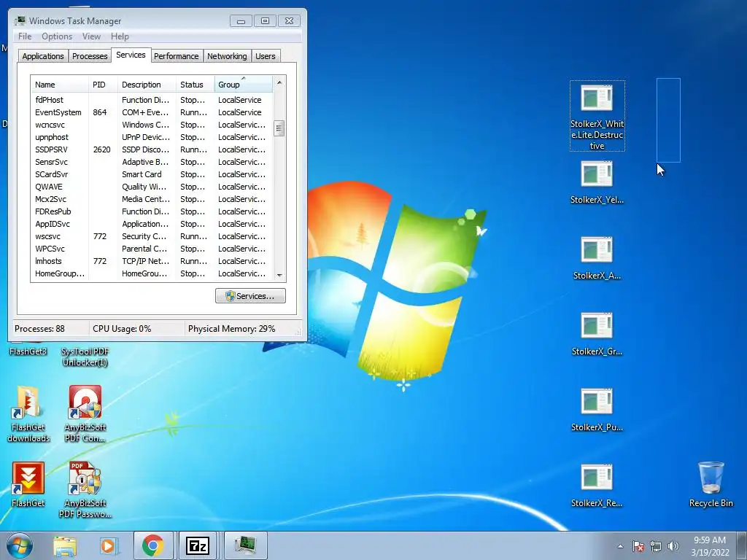Click the services list scrollbar thumb
This screenshot has width=747, height=560.
279,128
